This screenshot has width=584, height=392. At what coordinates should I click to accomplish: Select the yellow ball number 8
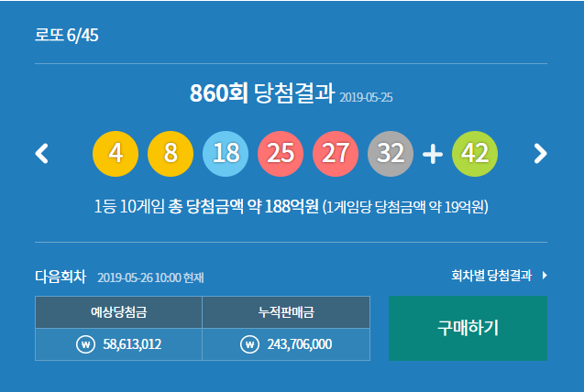[171, 153]
